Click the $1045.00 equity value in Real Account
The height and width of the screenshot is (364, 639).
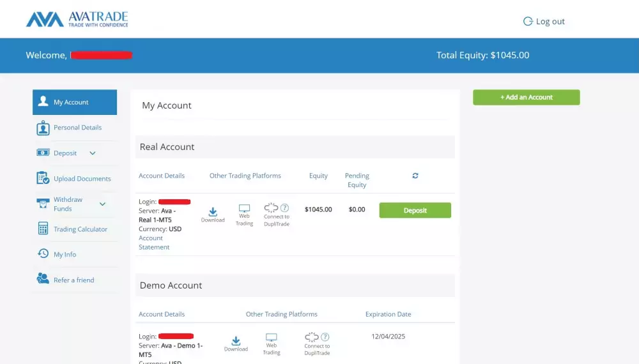tap(318, 209)
